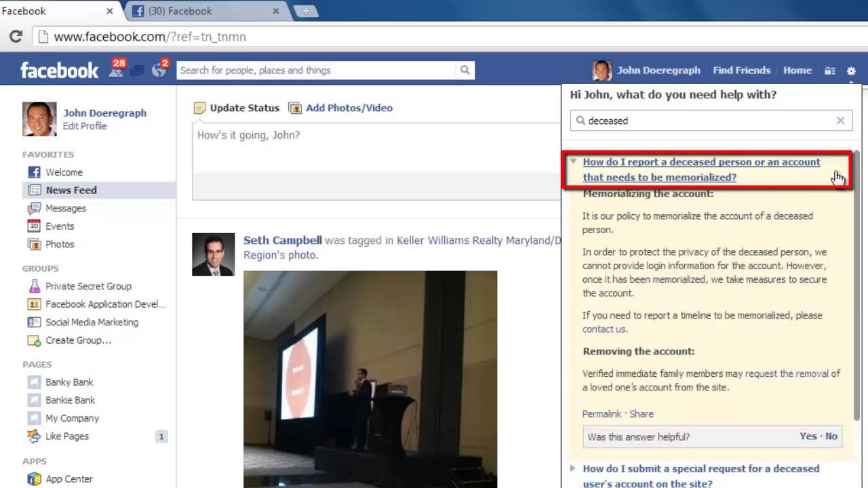Click the browser address bar URL
This screenshot has width=868, height=488.
tap(150, 37)
